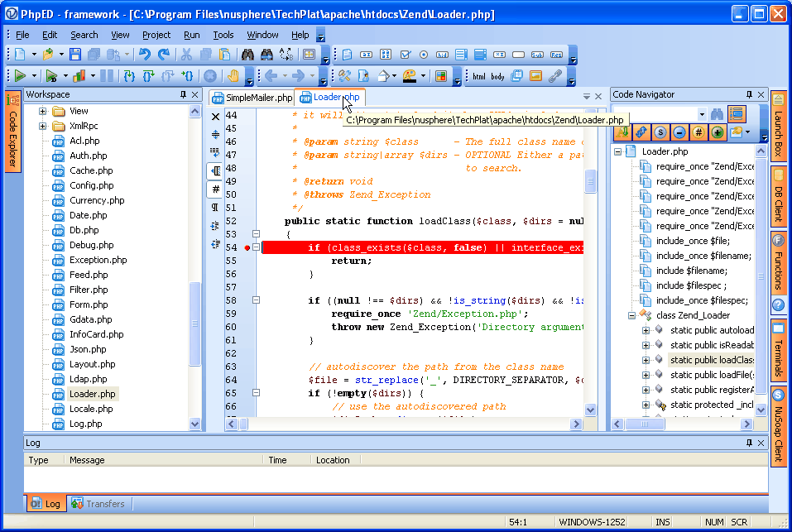Screen dimensions: 792x532
Task: Expand static public autoload node
Action: [x=646, y=331]
